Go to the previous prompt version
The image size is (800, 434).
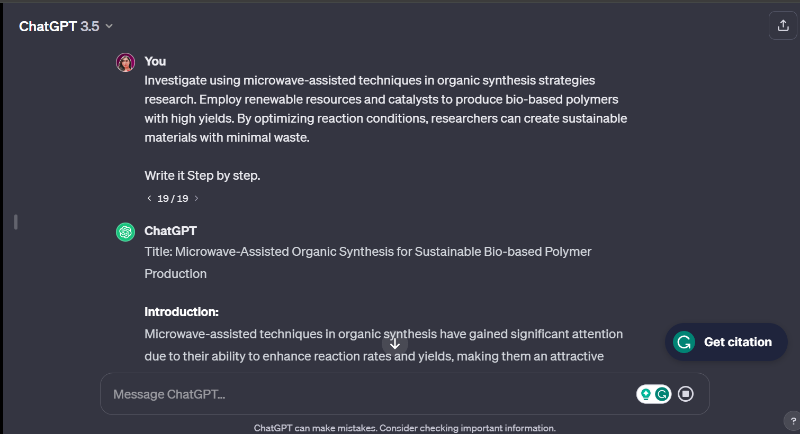(x=149, y=198)
